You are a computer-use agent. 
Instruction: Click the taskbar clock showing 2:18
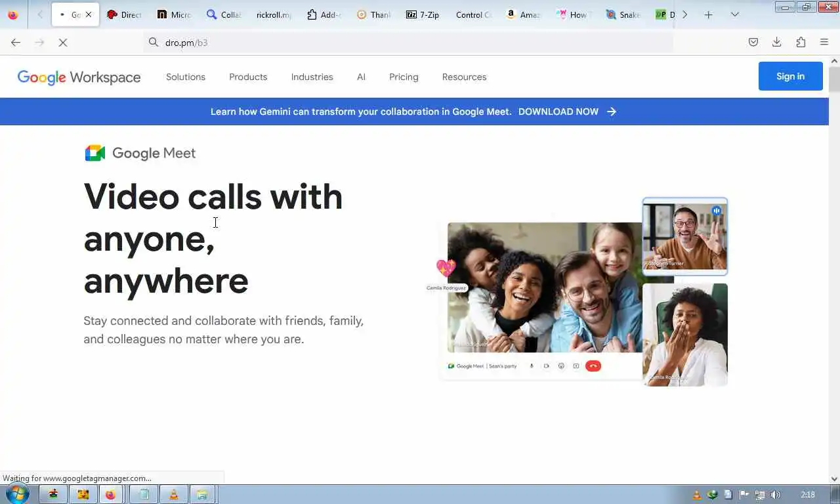pos(808,495)
